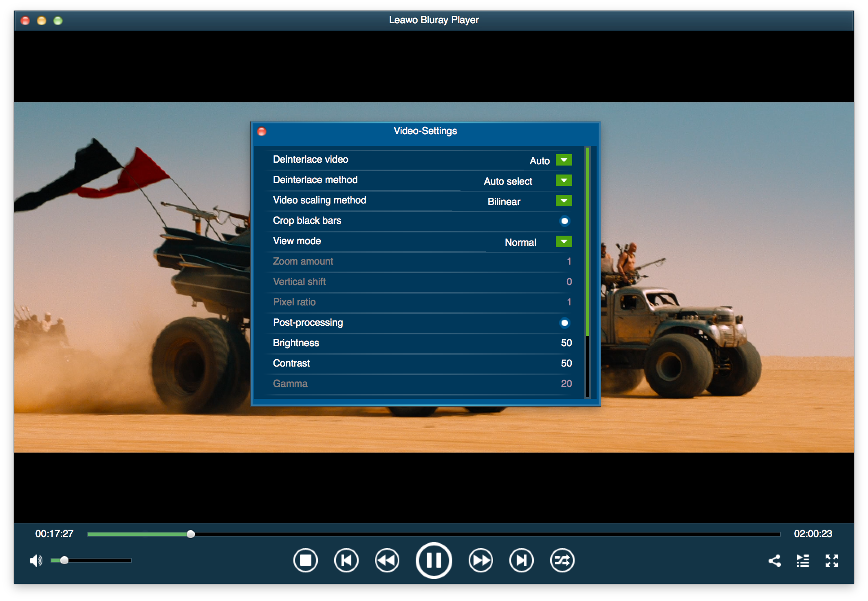Enter fullscreen mode
Image resolution: width=868 pixels, height=601 pixels.
pos(831,561)
